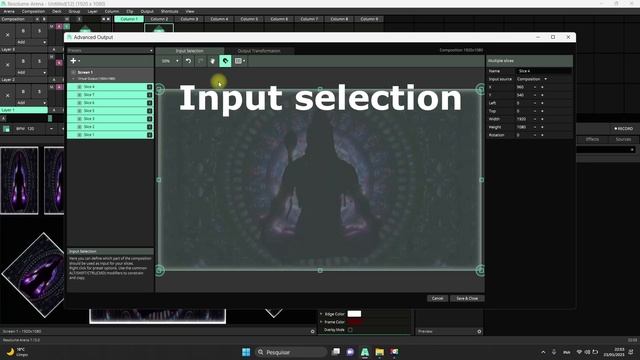Click the plus icon to add a screen or slice
The height and width of the screenshot is (360, 640).
coord(73,61)
